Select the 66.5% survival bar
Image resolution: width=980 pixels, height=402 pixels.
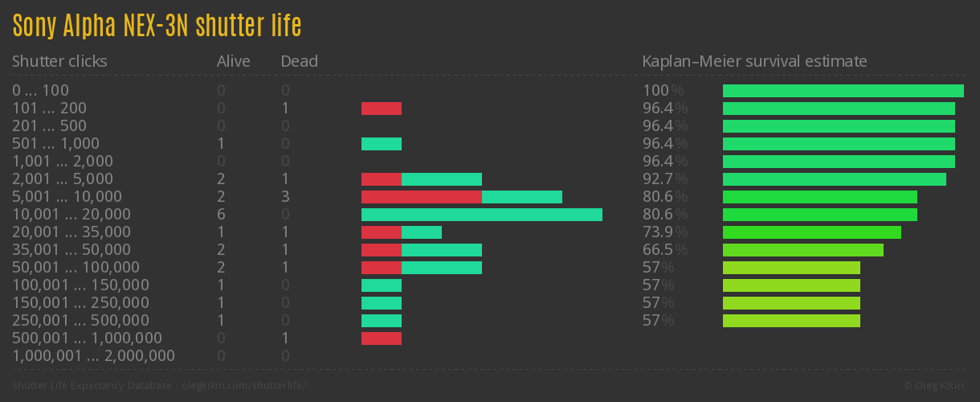coord(803,250)
